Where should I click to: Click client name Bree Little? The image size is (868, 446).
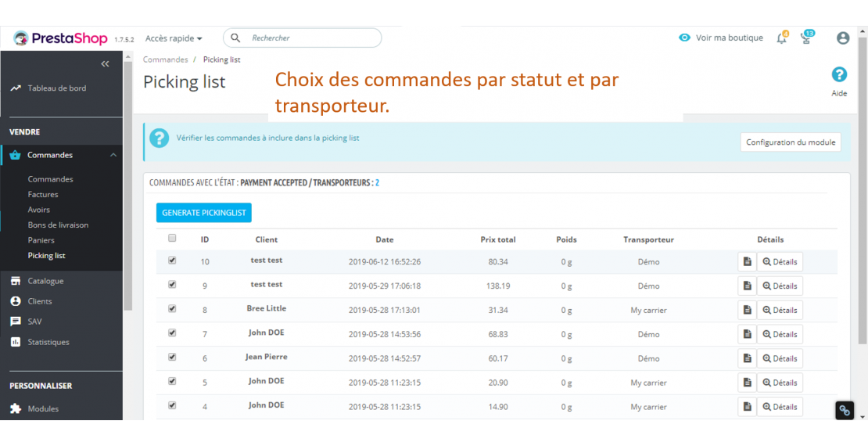(267, 308)
